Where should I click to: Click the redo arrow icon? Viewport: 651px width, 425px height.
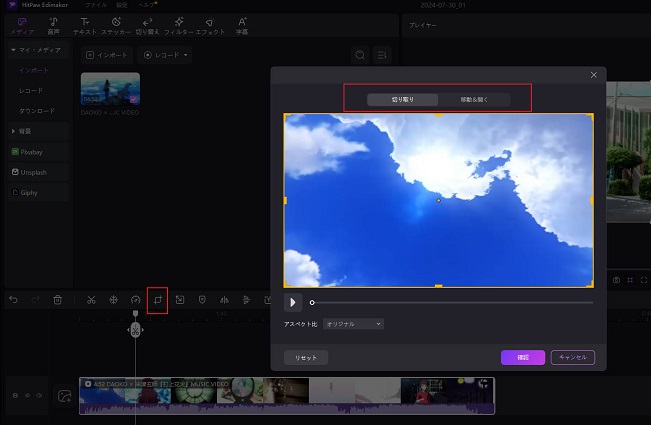point(35,300)
